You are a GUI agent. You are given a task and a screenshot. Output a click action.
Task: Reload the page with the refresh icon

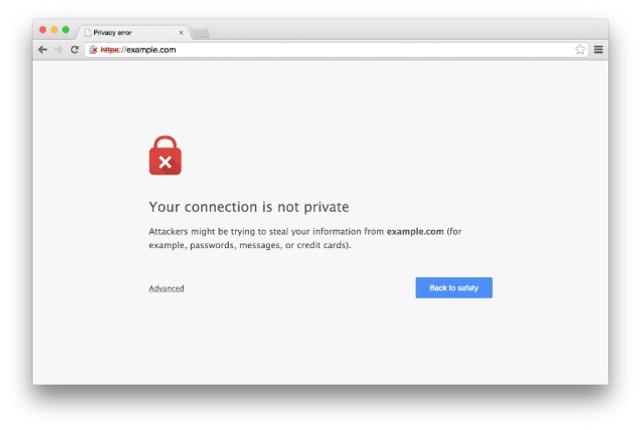tap(74, 50)
